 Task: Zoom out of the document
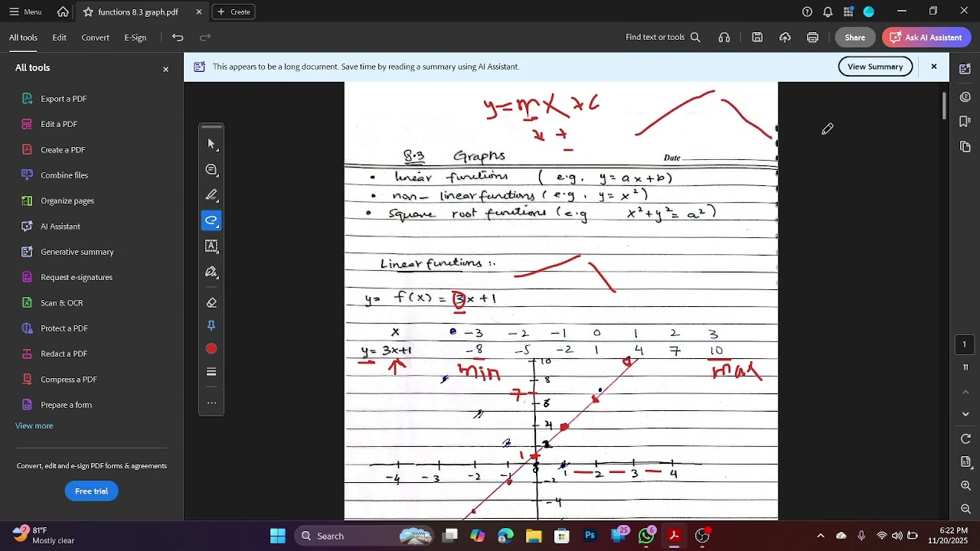(965, 510)
